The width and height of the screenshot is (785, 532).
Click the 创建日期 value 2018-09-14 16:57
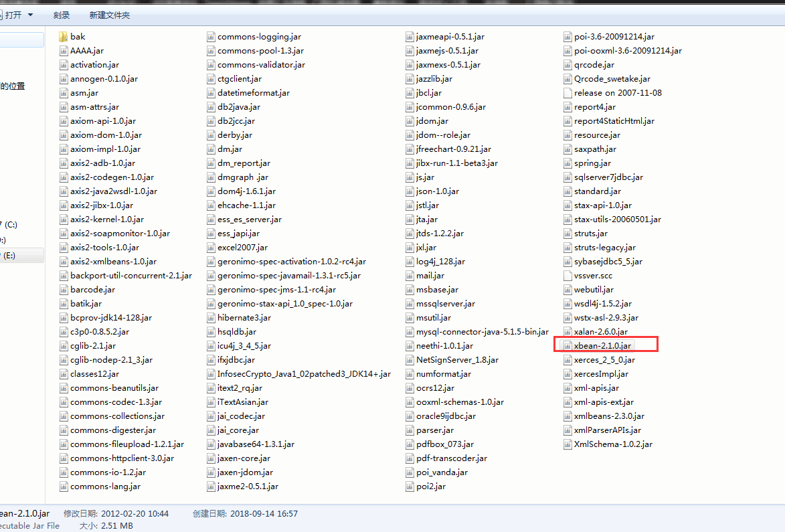point(264,513)
